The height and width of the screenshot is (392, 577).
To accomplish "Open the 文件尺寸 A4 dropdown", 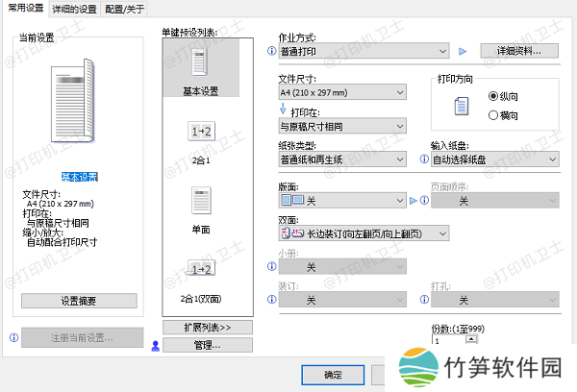I will click(x=342, y=92).
